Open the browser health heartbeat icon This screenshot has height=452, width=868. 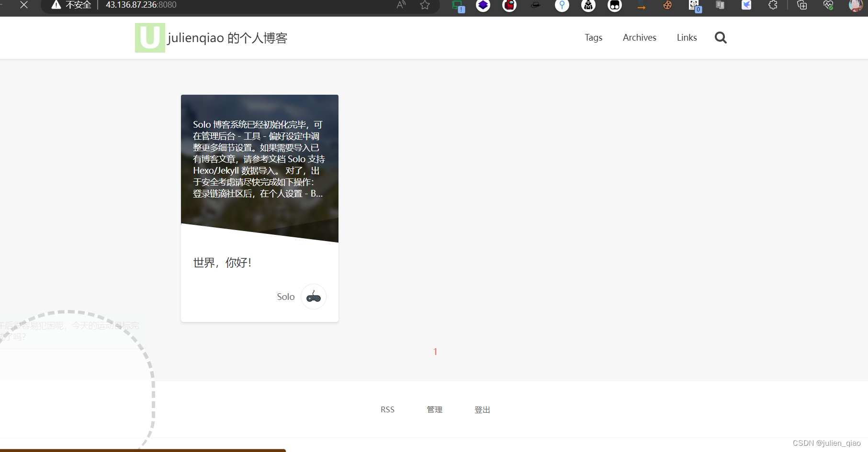coord(828,5)
